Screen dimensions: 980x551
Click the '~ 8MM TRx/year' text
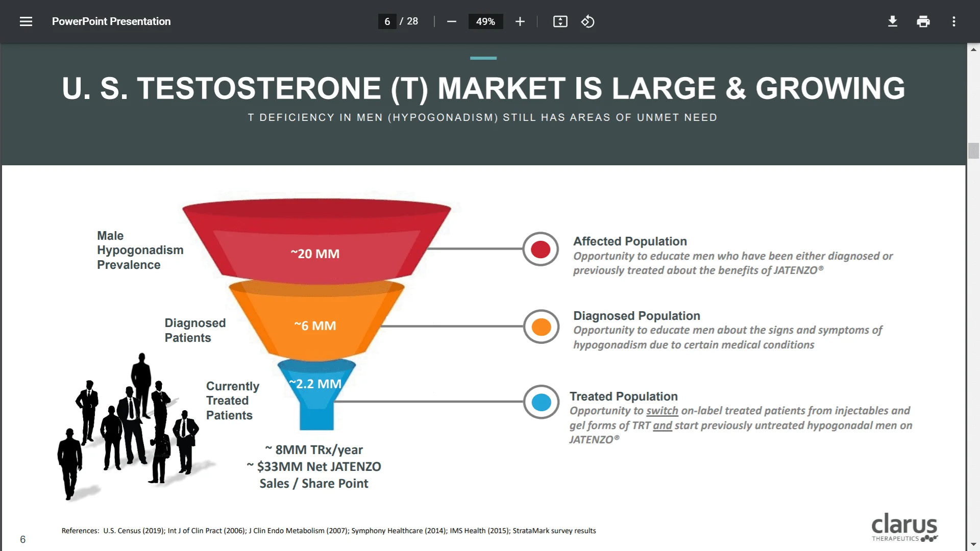pyautogui.click(x=314, y=449)
